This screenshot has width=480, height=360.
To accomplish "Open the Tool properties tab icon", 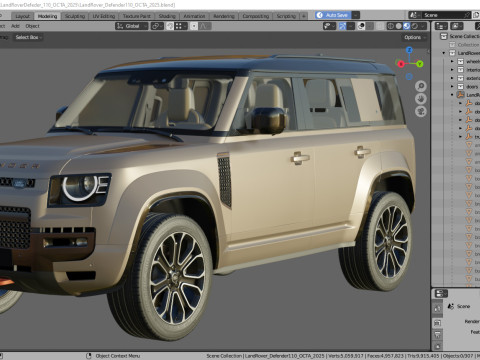I will tap(438, 308).
